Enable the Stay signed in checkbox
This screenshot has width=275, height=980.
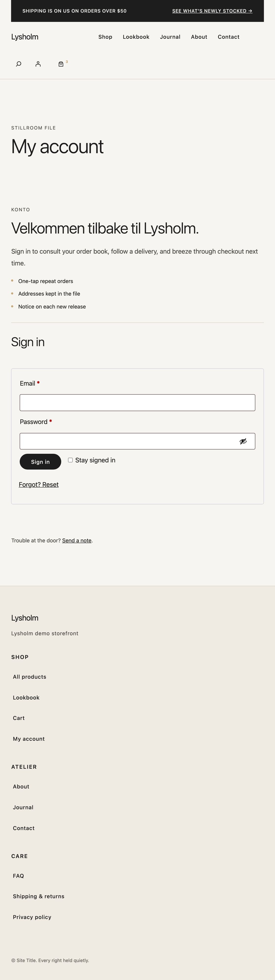coord(70,460)
